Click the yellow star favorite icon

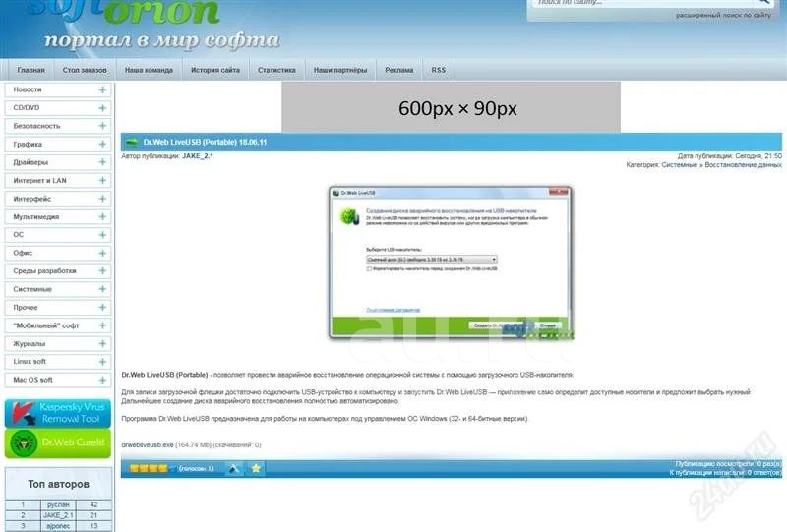[256, 469]
